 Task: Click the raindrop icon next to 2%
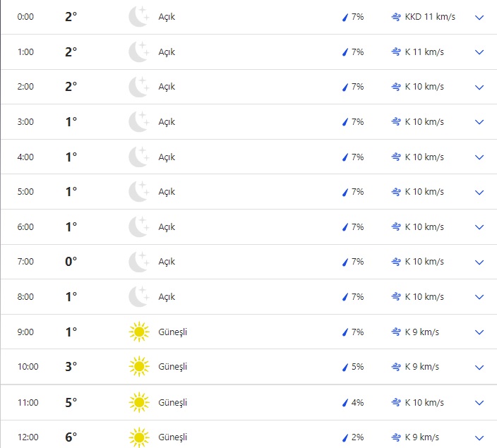pos(346,437)
